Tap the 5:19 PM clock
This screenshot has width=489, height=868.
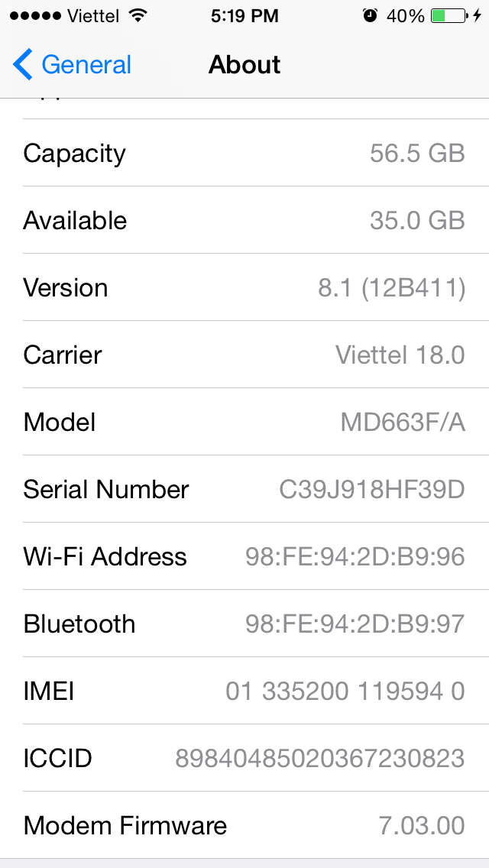pyautogui.click(x=244, y=15)
